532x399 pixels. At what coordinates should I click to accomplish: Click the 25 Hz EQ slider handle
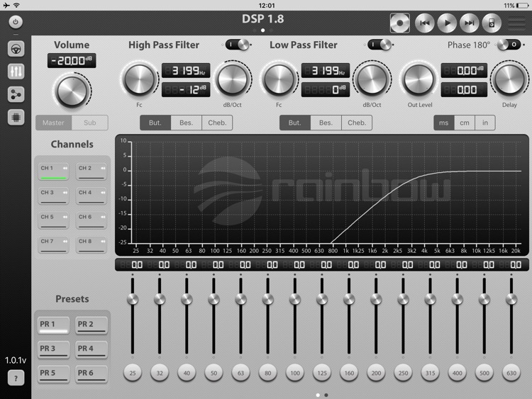pos(133,299)
